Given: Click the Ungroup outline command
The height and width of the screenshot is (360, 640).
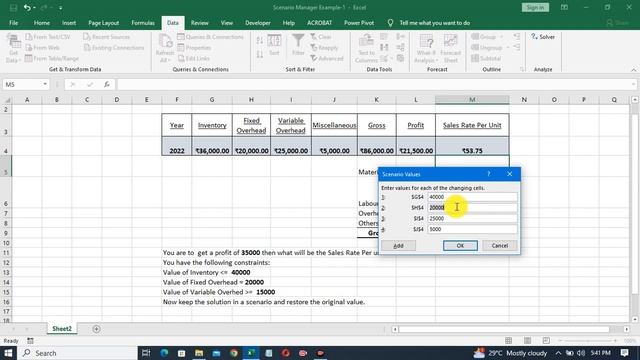Looking at the screenshot, I should click(x=490, y=48).
